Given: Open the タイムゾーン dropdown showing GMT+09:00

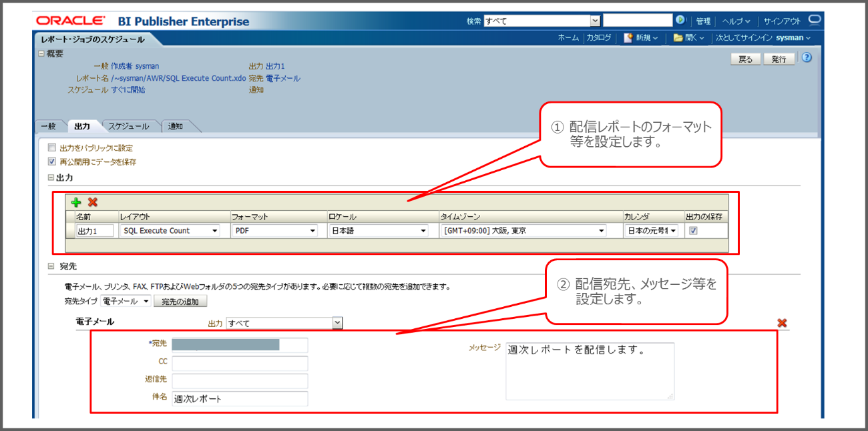Looking at the screenshot, I should (x=523, y=230).
